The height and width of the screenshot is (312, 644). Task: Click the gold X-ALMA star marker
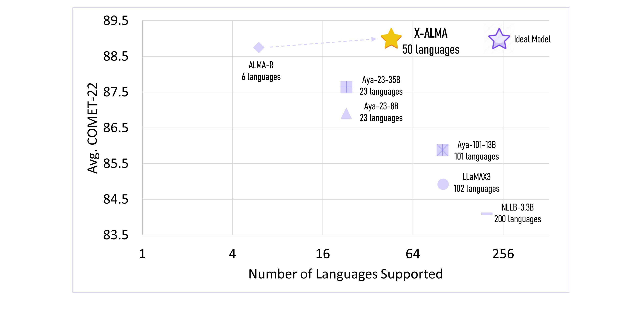point(391,39)
